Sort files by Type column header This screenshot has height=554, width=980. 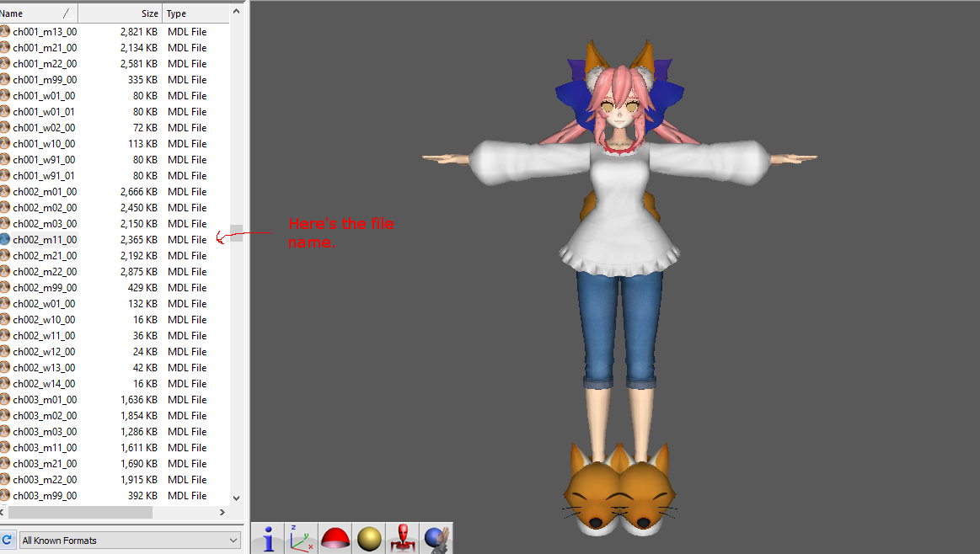(195, 13)
